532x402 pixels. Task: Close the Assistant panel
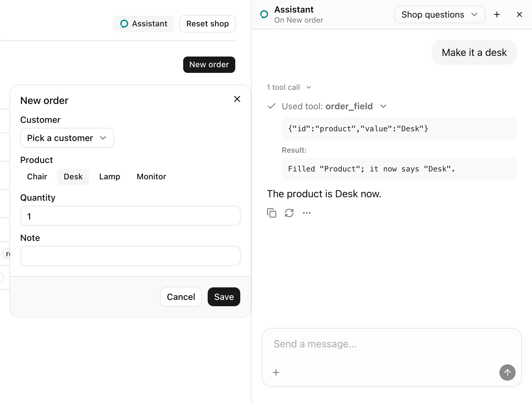click(519, 14)
